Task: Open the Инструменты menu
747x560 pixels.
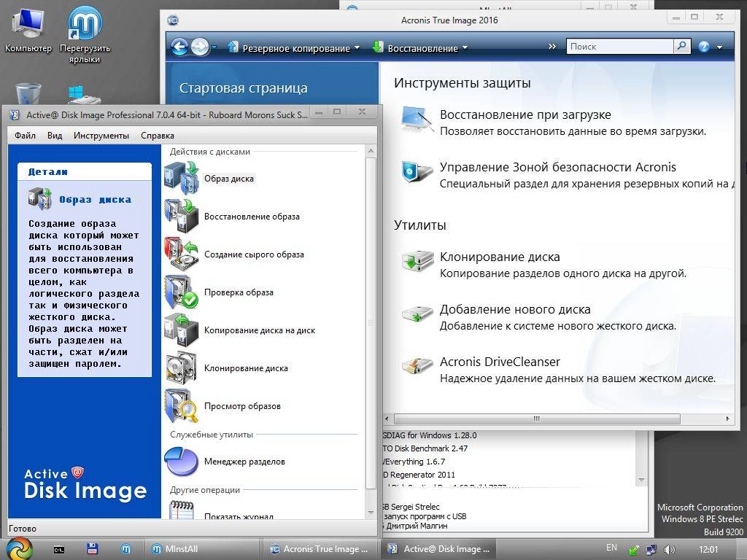Action: 101,135
